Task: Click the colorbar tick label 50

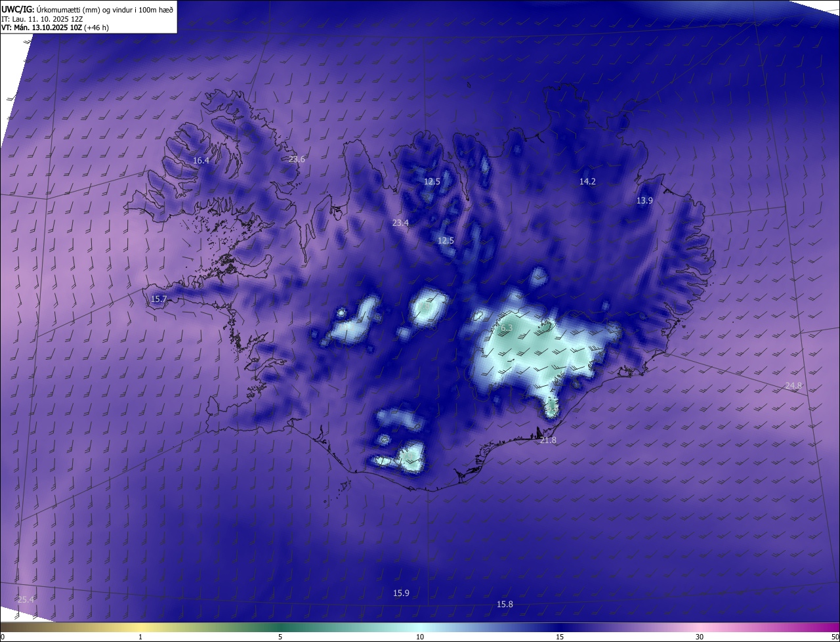Action: (835, 637)
